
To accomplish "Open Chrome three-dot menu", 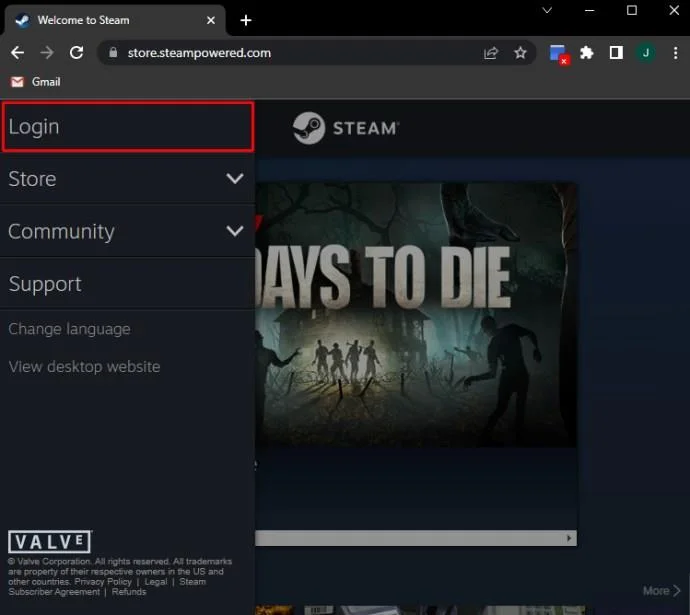I will pos(675,53).
